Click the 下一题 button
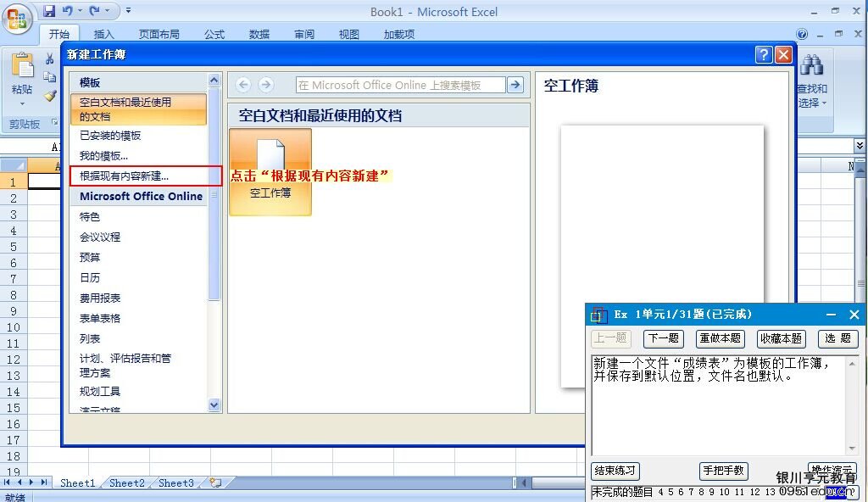 tap(663, 338)
